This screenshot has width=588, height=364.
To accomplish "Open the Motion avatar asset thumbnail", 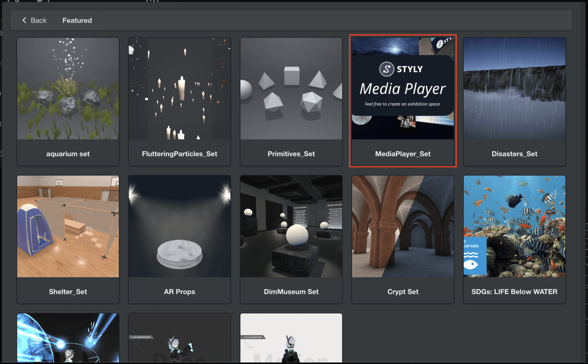I will pyautogui.click(x=291, y=339).
